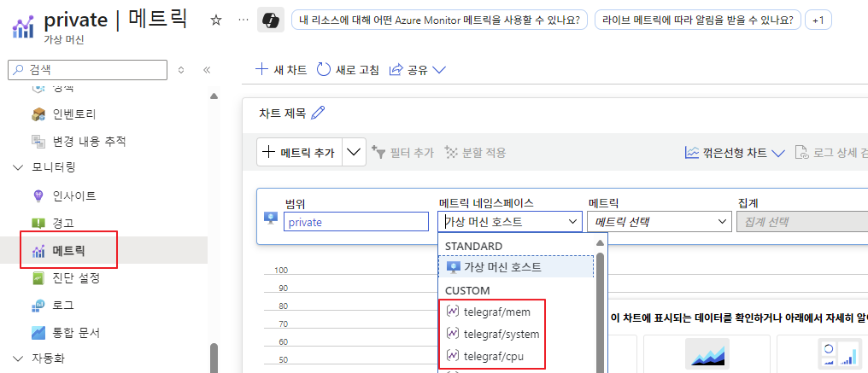Click the namespace dropdown list scrollbar
This screenshot has height=373, width=868.
tap(600, 312)
